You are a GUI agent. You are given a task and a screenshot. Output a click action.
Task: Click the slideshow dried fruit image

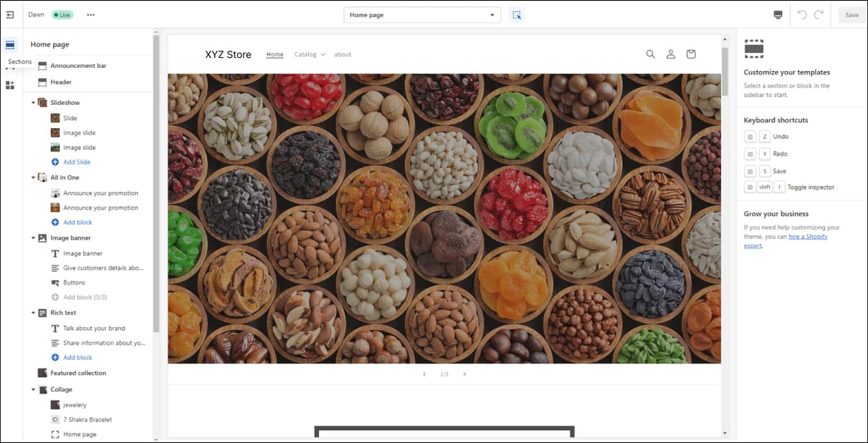pyautogui.click(x=444, y=218)
